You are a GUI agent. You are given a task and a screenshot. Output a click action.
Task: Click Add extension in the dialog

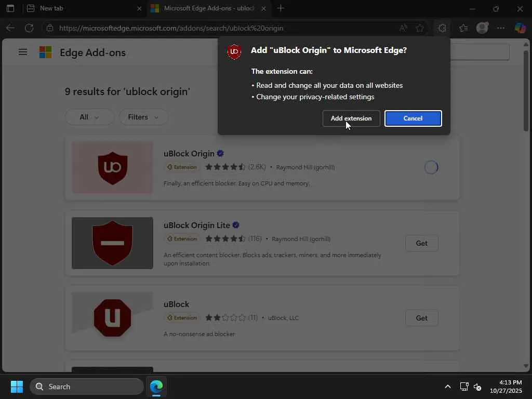(351, 118)
